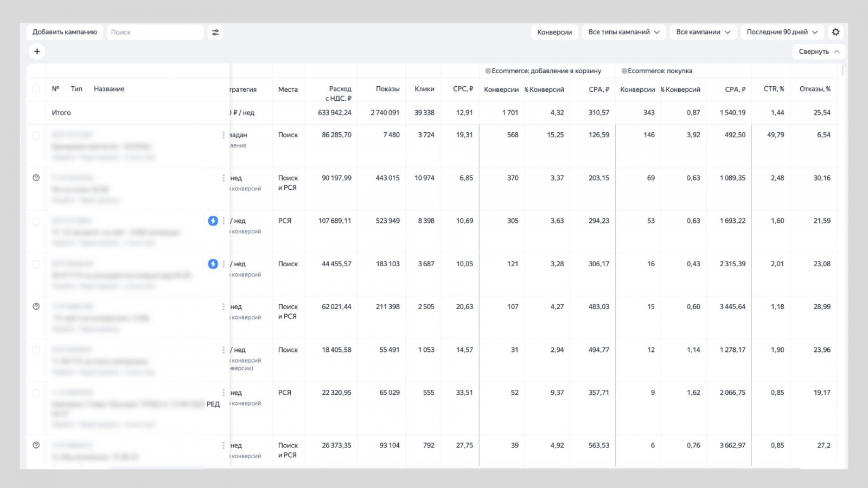Tick the select-all checkbox in table header
The height and width of the screenshot is (488, 868).
coord(36,89)
